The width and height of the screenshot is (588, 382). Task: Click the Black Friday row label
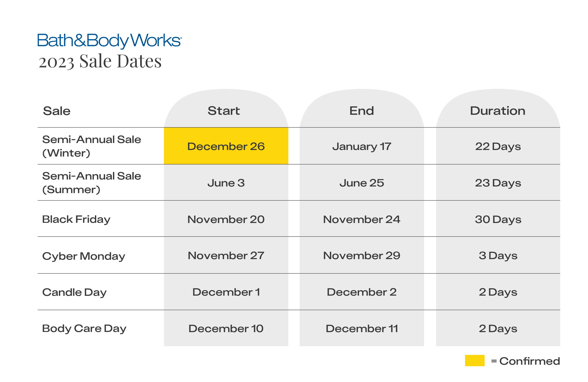click(x=76, y=219)
